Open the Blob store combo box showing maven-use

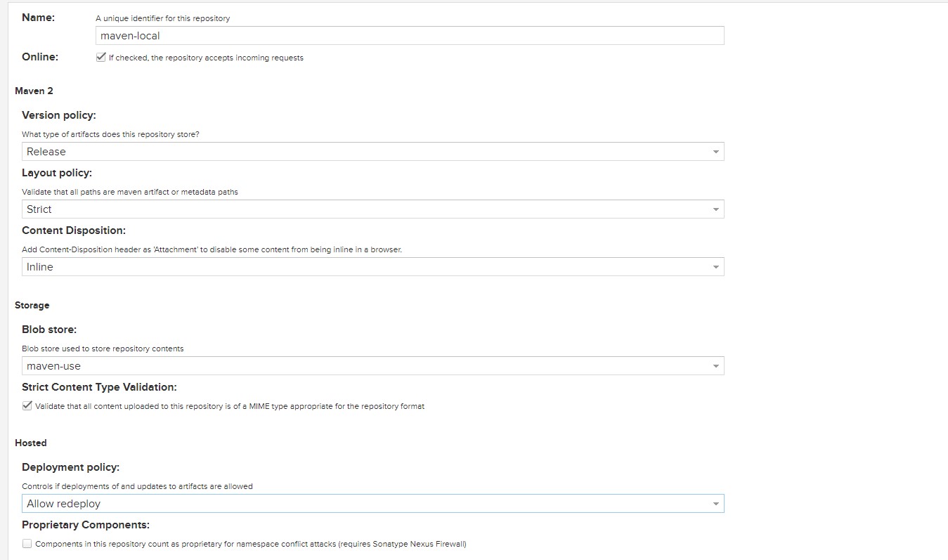(x=365, y=366)
